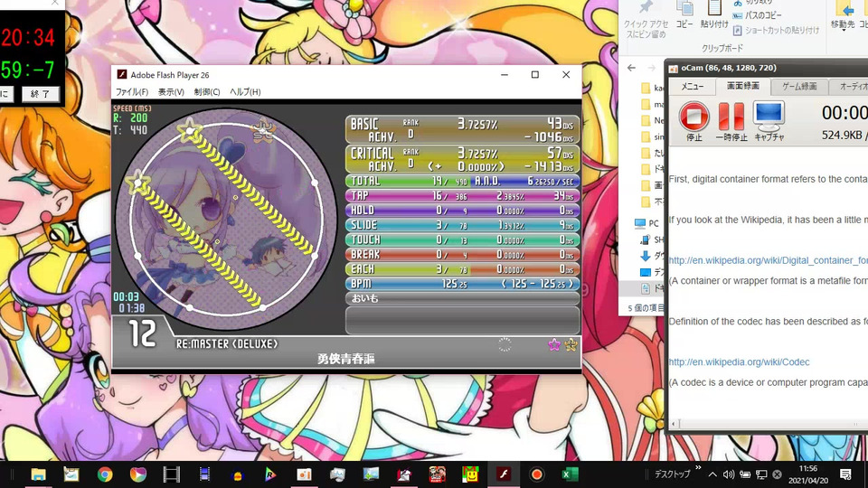Image resolution: width=868 pixels, height=488 pixels.
Task: Open the 移動先 dropdown in Explorer
Action: coord(843,15)
